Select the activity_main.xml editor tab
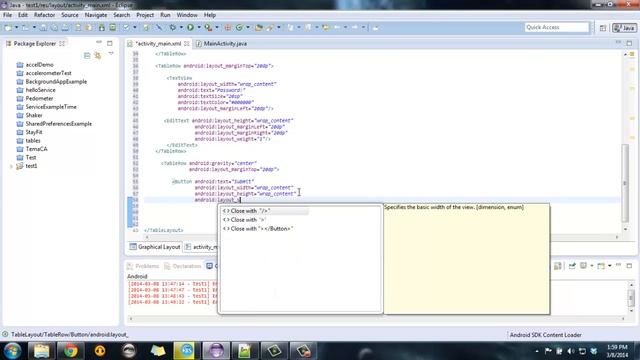The width and height of the screenshot is (640, 360). [x=158, y=43]
